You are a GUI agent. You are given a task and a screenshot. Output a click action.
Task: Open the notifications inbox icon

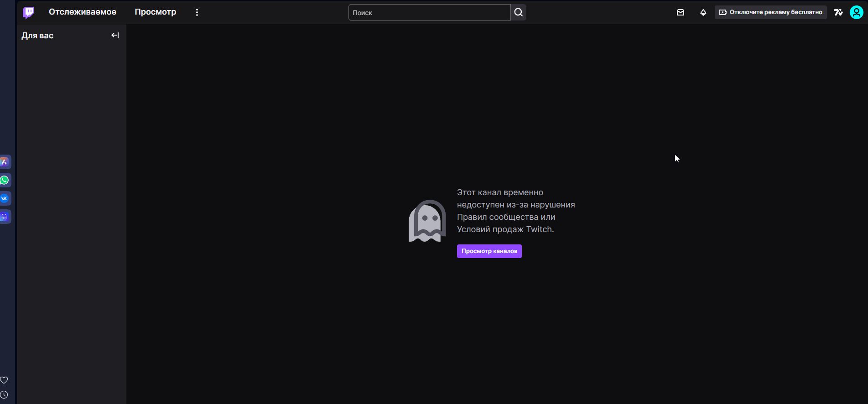pos(680,12)
